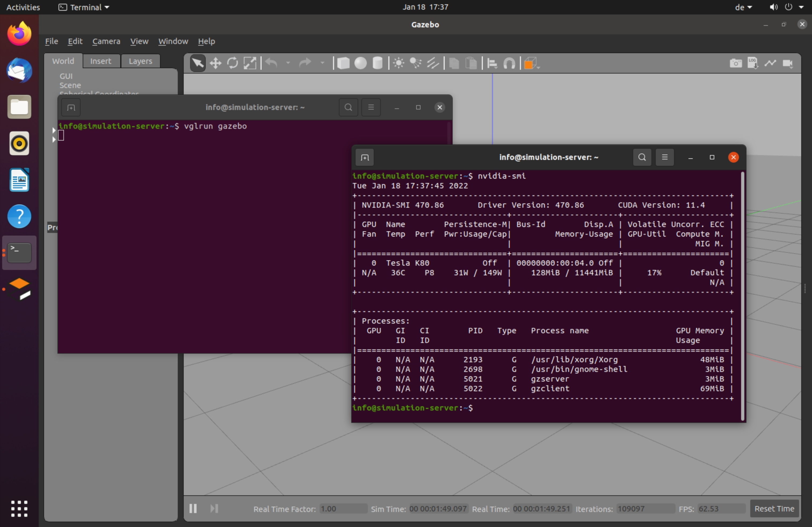Open the Window menu

pos(173,41)
